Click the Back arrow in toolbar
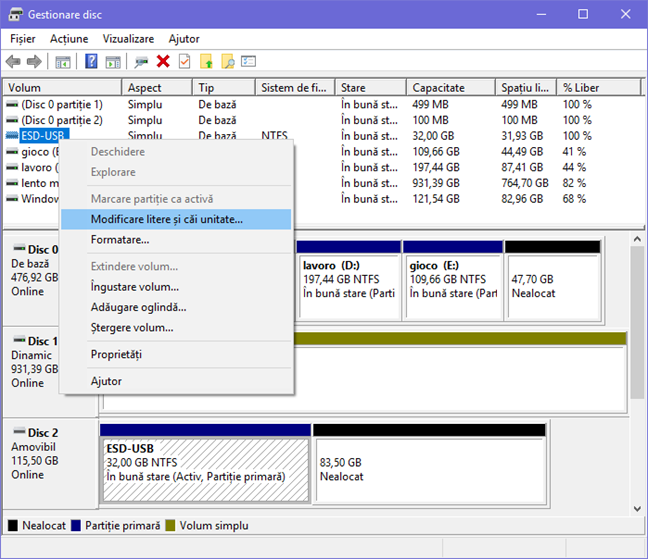 [13, 62]
